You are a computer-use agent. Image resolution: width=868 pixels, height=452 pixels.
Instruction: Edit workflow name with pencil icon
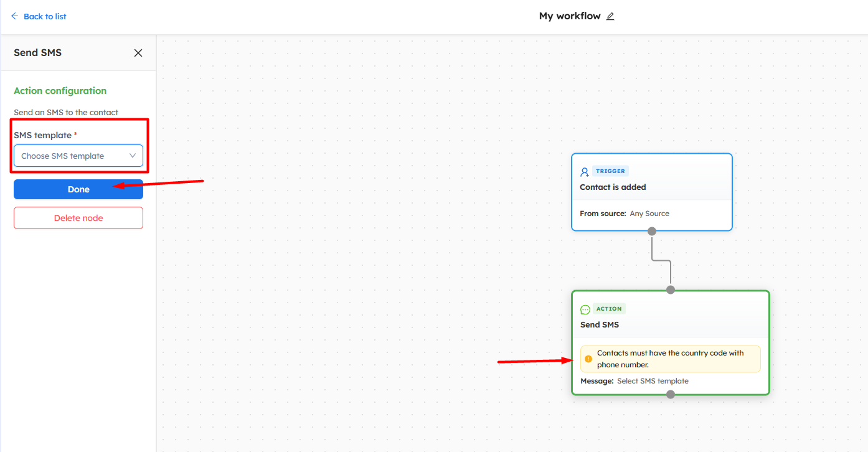click(x=610, y=16)
